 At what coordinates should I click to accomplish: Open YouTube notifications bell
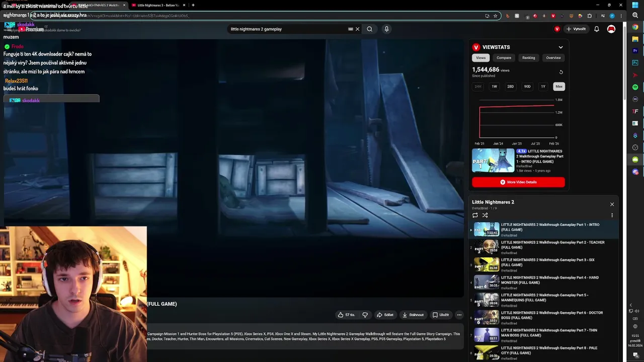597,29
